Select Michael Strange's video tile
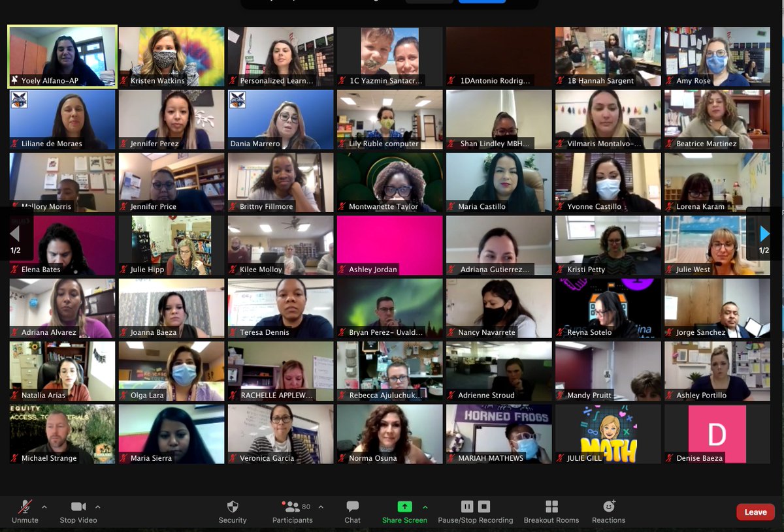This screenshot has height=532, width=784. [62, 434]
